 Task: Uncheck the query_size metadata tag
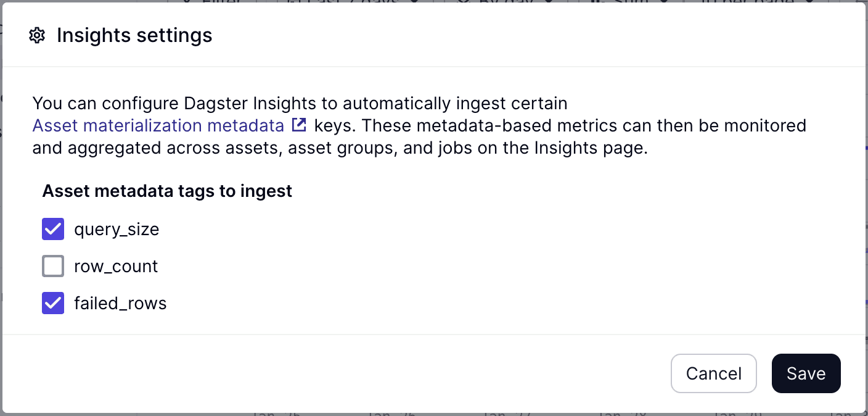click(x=52, y=229)
